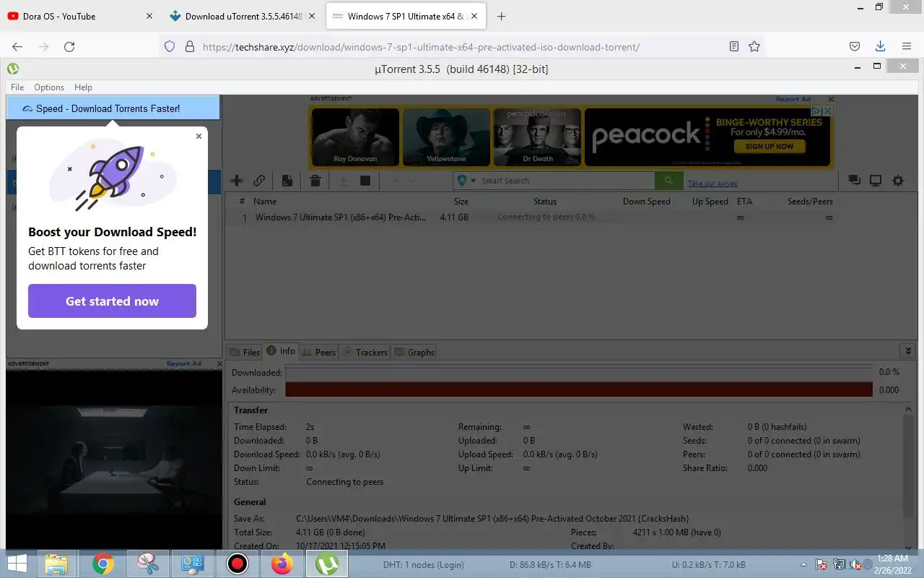Open Google Chrome from taskbar

point(103,564)
